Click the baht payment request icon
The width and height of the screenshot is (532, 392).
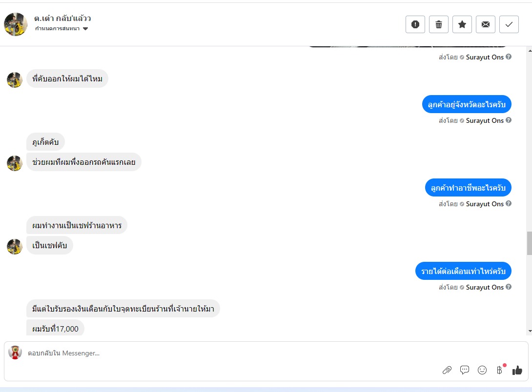[500, 370]
